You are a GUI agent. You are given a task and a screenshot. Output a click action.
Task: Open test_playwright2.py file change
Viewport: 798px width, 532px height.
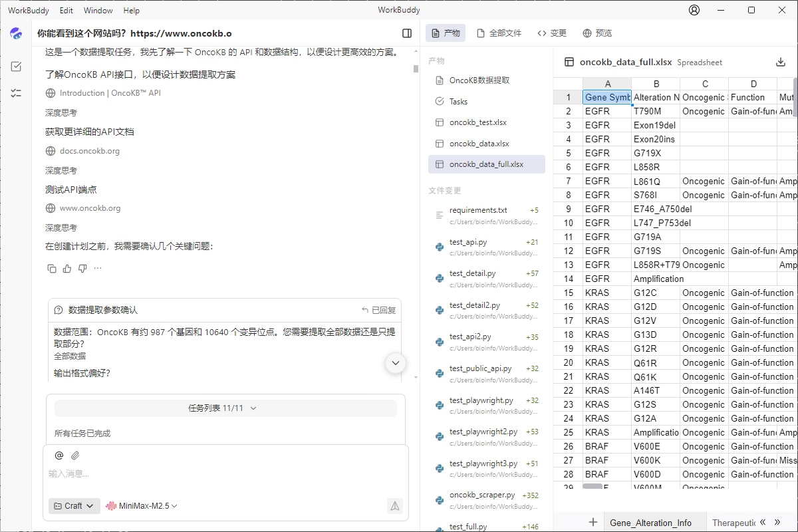487,437
